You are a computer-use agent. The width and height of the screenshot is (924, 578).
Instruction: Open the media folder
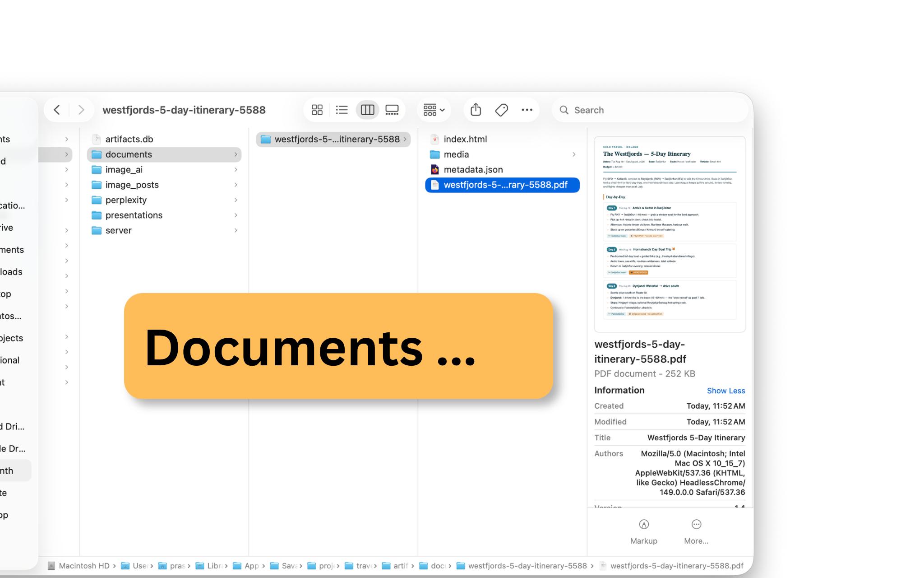click(x=502, y=154)
